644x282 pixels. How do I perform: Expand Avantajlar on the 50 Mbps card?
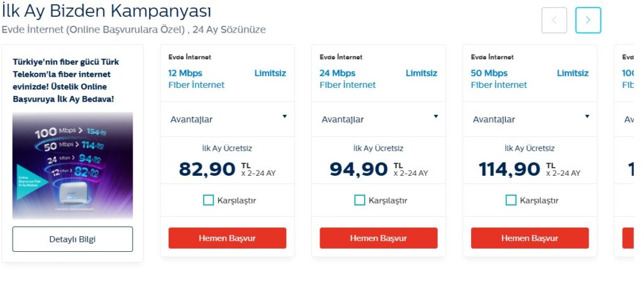coord(530,119)
